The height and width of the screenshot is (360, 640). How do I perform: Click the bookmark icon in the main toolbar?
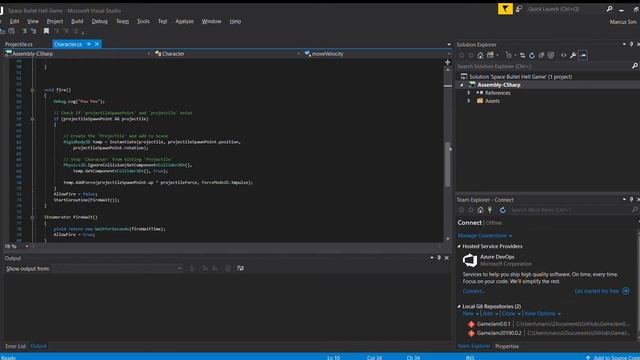coord(46,31)
